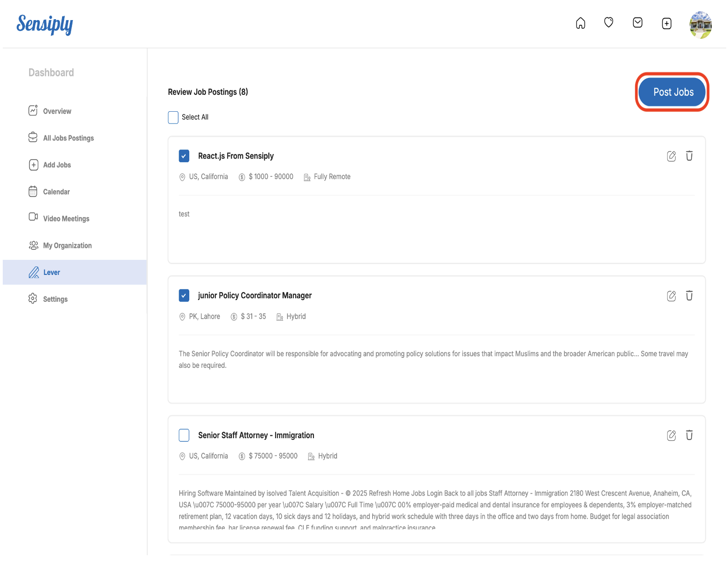Open favorites via the heart icon
The width and height of the screenshot is (728, 568).
click(x=608, y=22)
